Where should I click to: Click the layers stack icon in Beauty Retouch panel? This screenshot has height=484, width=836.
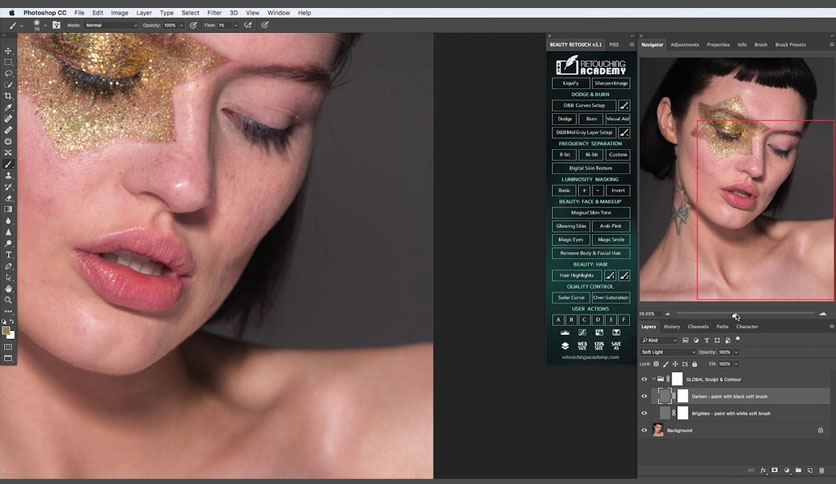(565, 345)
